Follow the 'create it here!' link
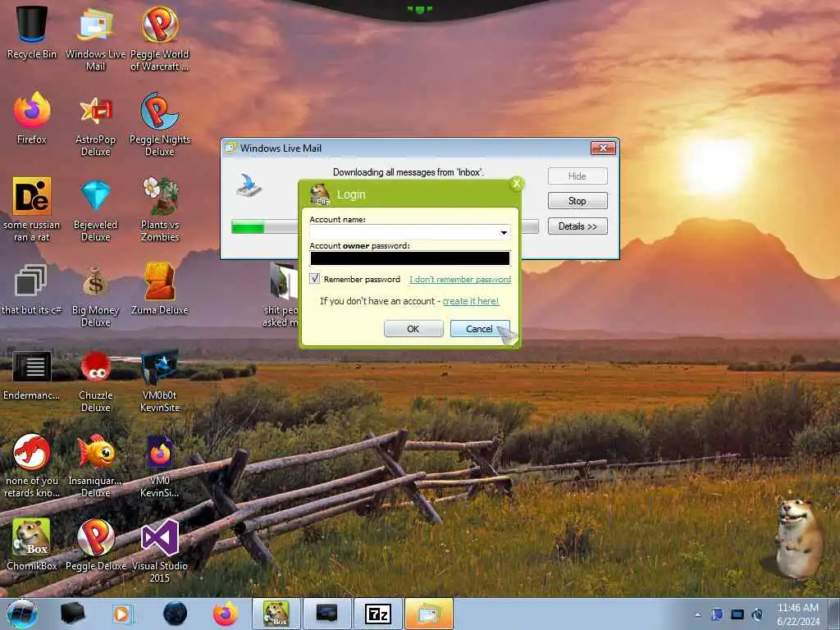The width and height of the screenshot is (840, 630). coord(470,301)
